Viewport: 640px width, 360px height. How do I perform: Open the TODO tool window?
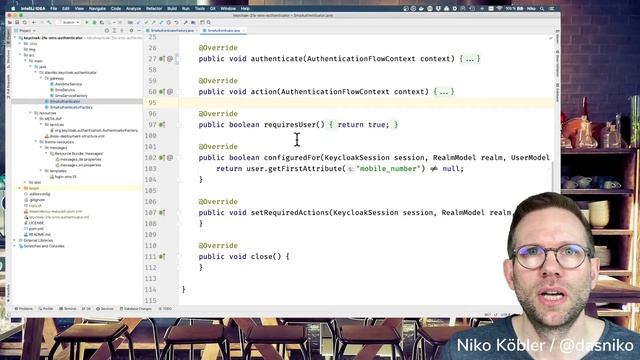pos(165,309)
